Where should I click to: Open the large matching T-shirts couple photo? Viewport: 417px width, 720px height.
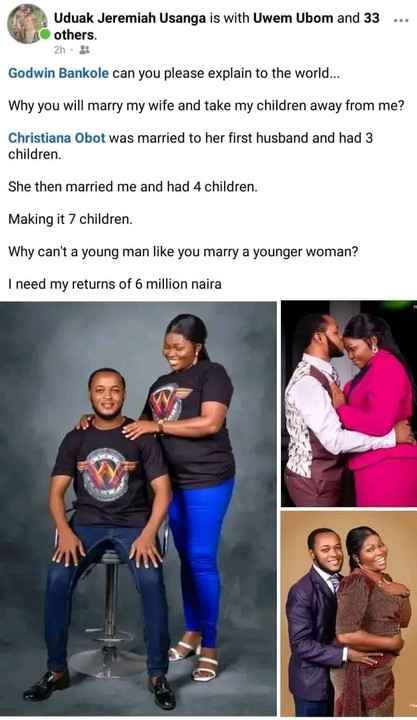(138, 508)
